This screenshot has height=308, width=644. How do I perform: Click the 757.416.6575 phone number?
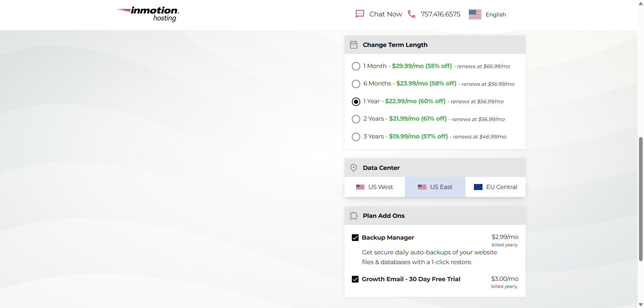(x=440, y=14)
